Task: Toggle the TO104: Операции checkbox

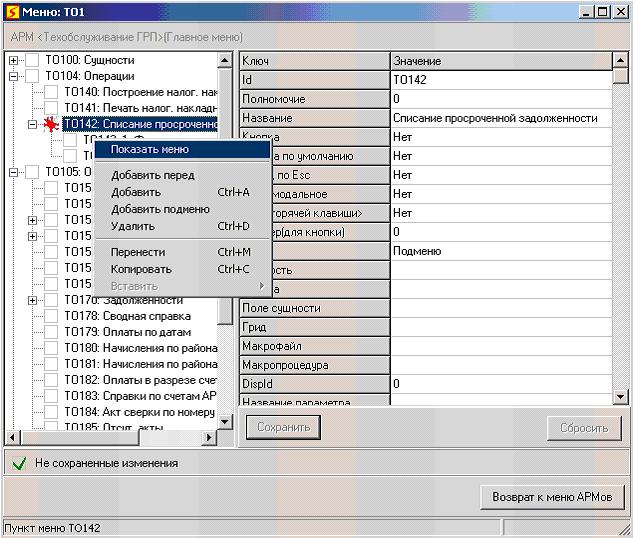Action: coord(32,77)
